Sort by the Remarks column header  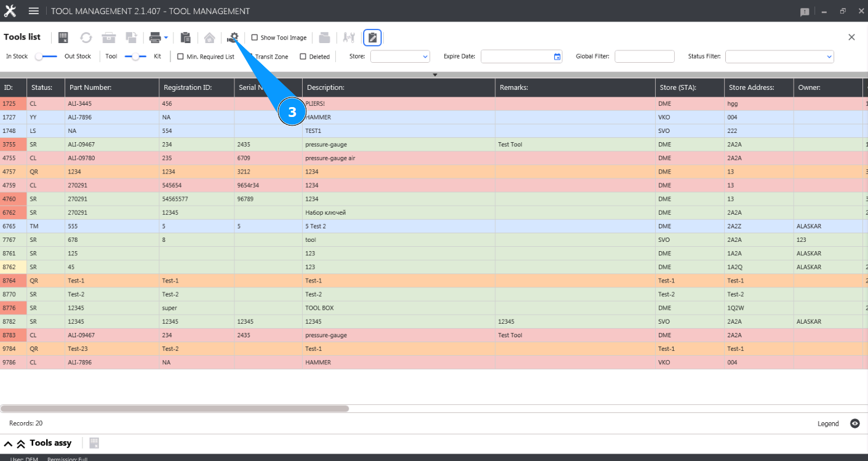tap(575, 87)
